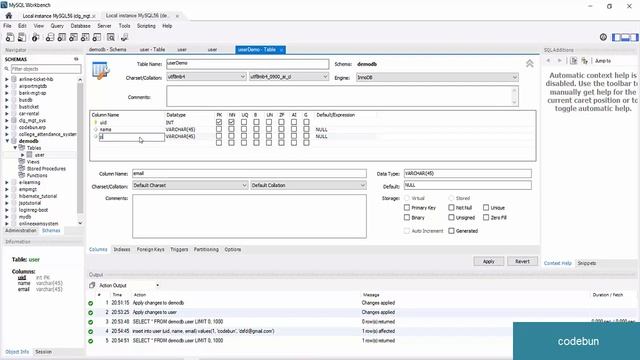
Task: Toggle the right sidebar panel visibility icon
Action: (x=634, y=37)
